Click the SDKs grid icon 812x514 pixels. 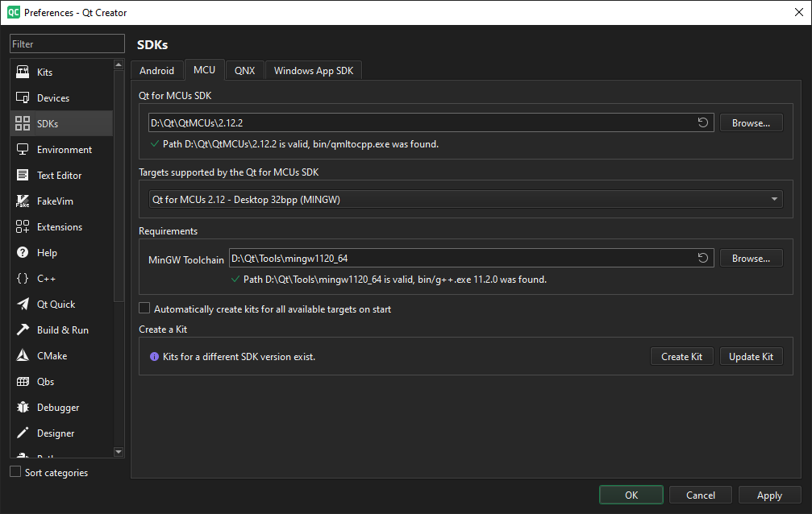point(23,123)
